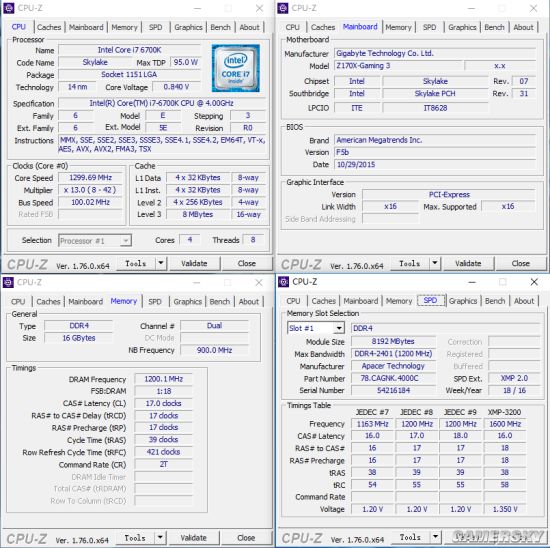Click Tools button in SPD window
Viewport: 550px width, 548px height.
[410, 537]
